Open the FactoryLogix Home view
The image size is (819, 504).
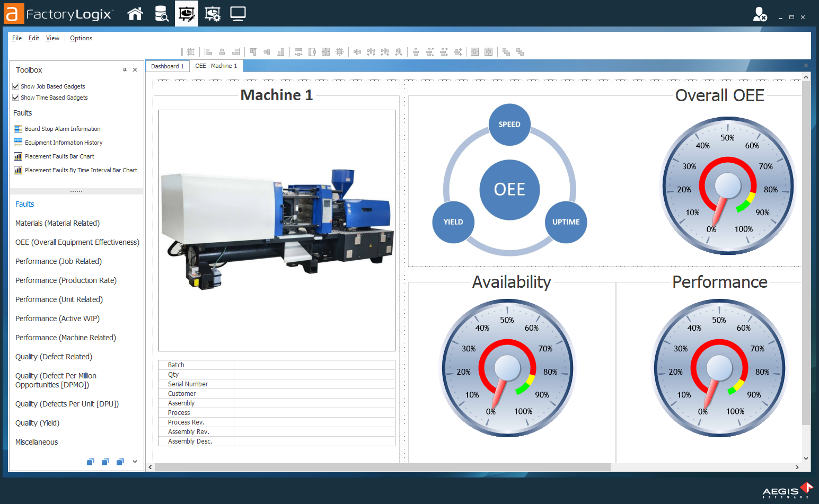(135, 13)
